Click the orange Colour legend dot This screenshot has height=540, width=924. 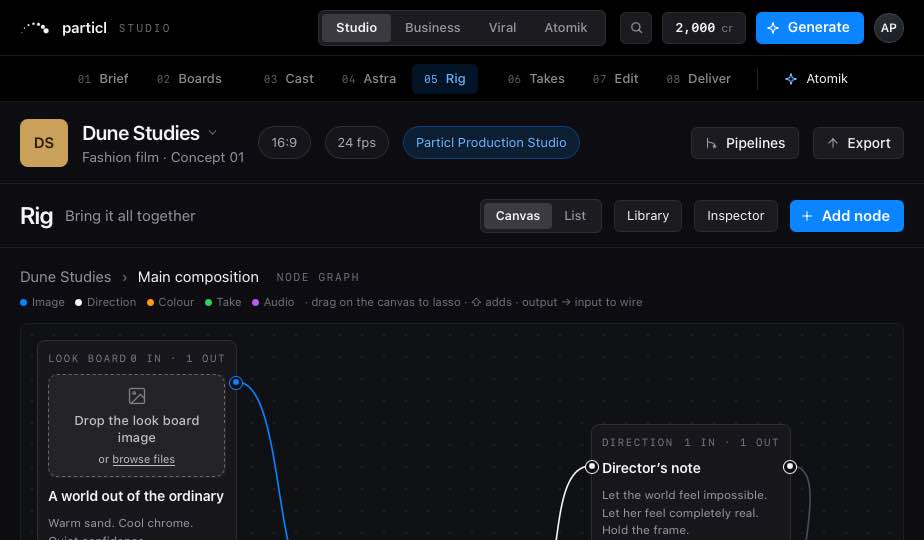point(150,302)
